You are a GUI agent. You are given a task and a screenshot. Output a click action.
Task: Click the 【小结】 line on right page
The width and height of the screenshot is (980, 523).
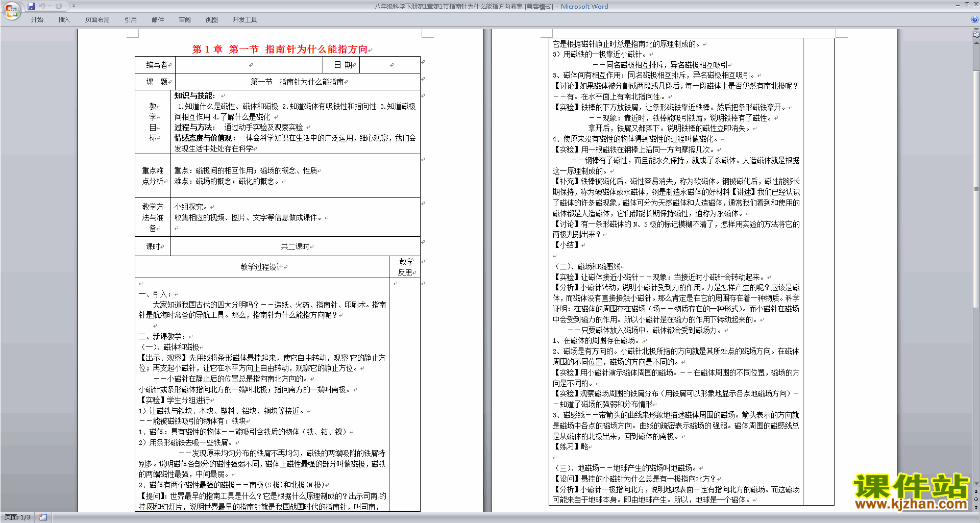pyautogui.click(x=567, y=245)
